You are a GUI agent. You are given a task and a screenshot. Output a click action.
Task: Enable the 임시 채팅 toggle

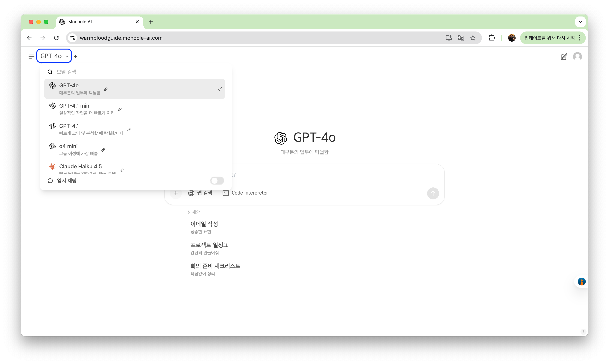[x=217, y=181]
